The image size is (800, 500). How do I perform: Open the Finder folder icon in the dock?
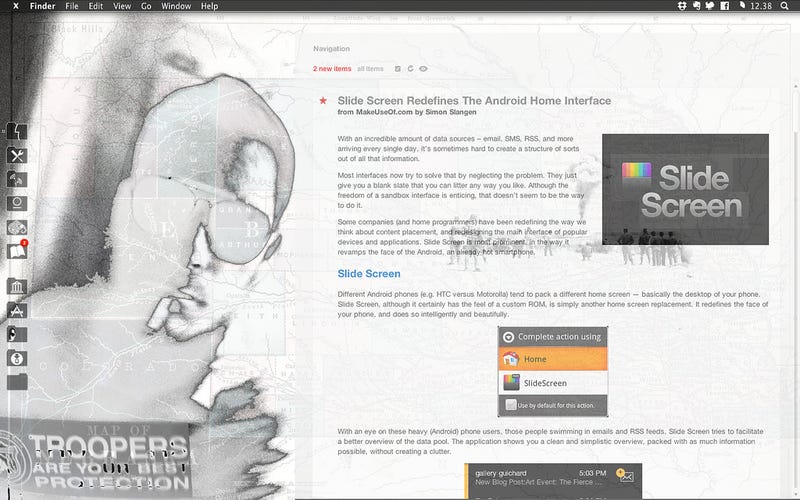tap(17, 131)
